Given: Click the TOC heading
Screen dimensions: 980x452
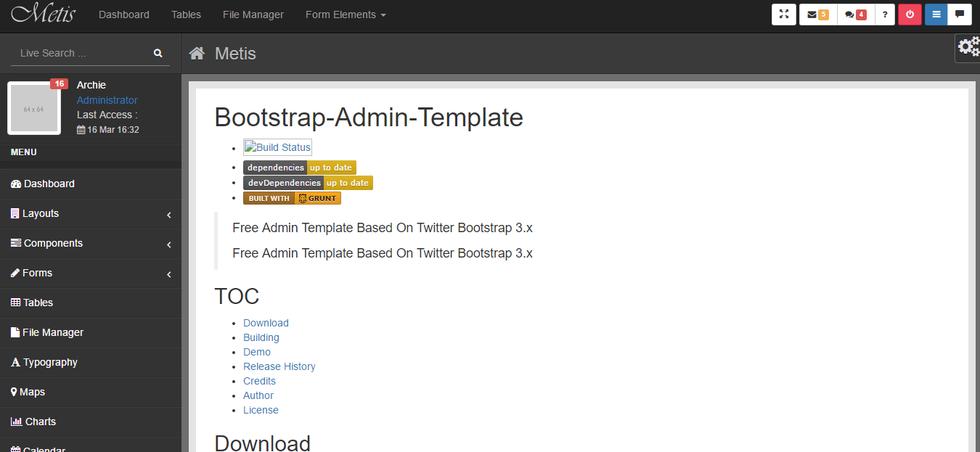Looking at the screenshot, I should coord(237,296).
